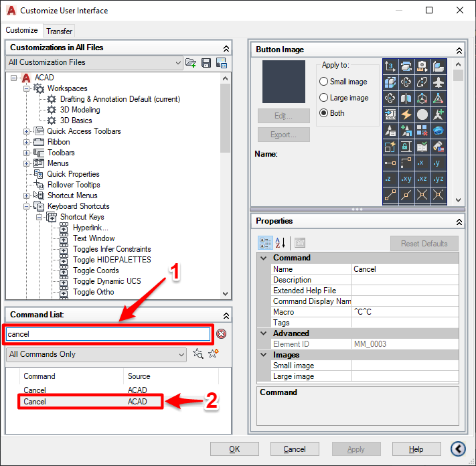Click the Help button

click(x=416, y=449)
